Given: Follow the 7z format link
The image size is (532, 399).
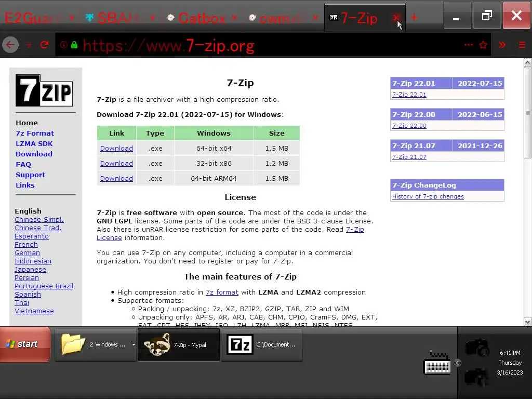Looking at the screenshot, I should click(x=222, y=292).
